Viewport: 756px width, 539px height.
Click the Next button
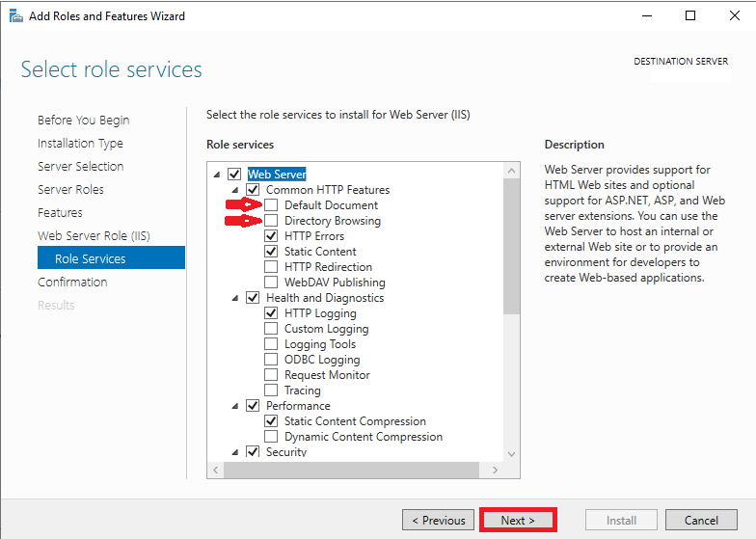(518, 521)
